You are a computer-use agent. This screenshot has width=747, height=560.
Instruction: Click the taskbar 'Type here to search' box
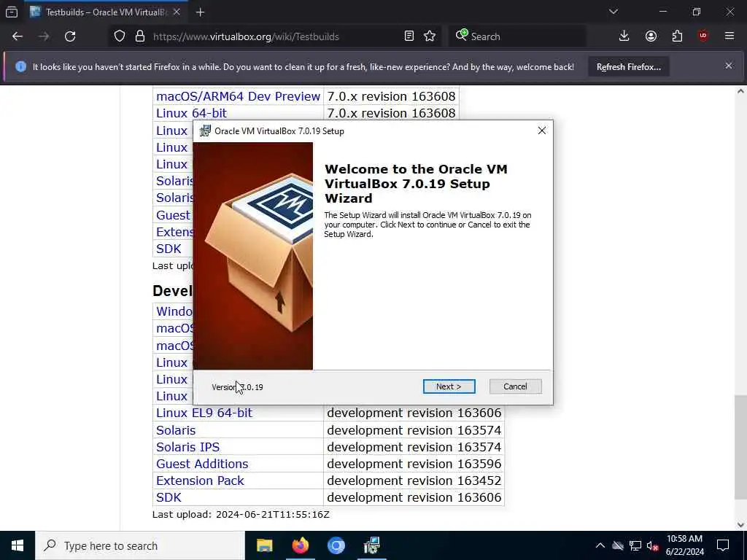click(140, 545)
